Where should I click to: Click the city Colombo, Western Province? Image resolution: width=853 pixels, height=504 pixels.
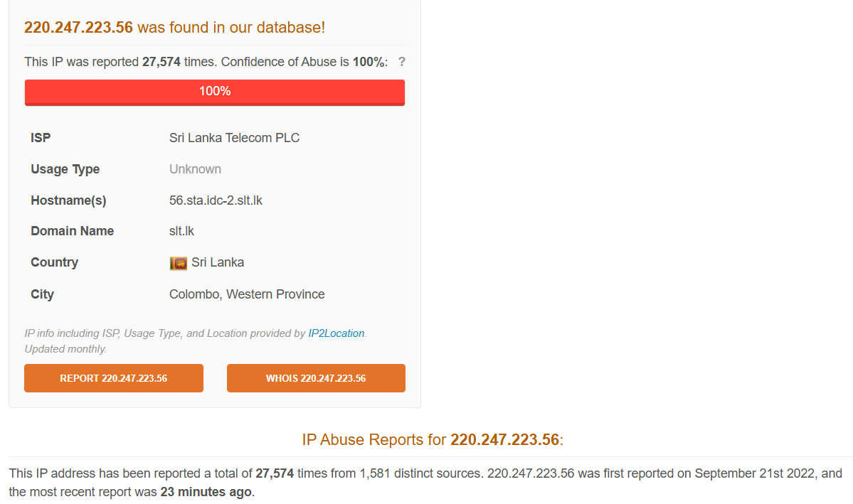247,294
